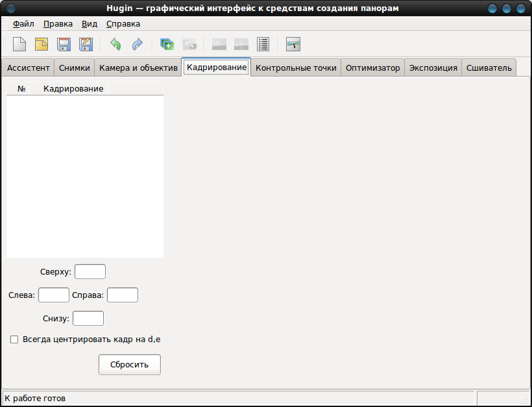Viewport: 532px width, 407px height.
Task: Open the Сшиватель tab
Action: tap(489, 68)
